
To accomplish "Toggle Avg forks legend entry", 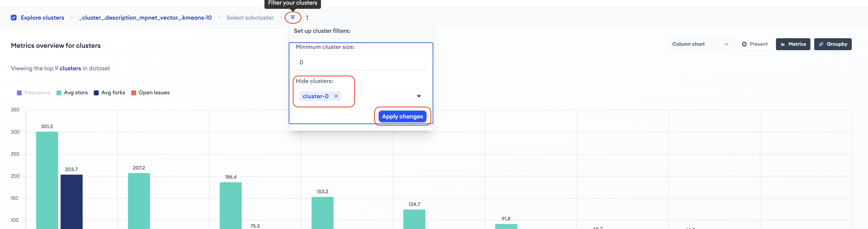I will [109, 93].
